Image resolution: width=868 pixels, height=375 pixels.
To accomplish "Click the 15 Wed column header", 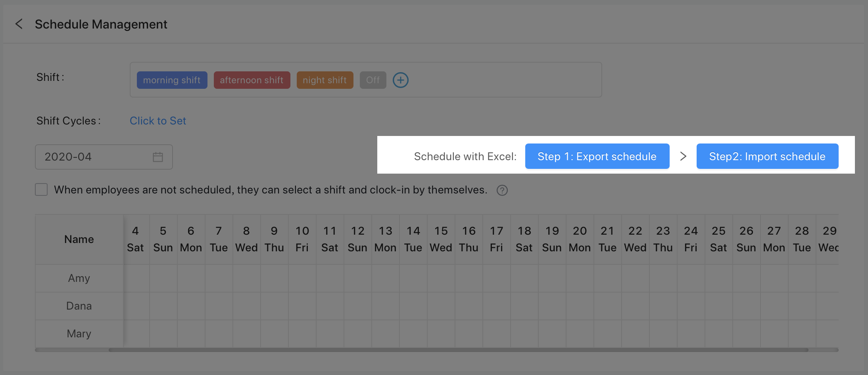I will tap(441, 239).
